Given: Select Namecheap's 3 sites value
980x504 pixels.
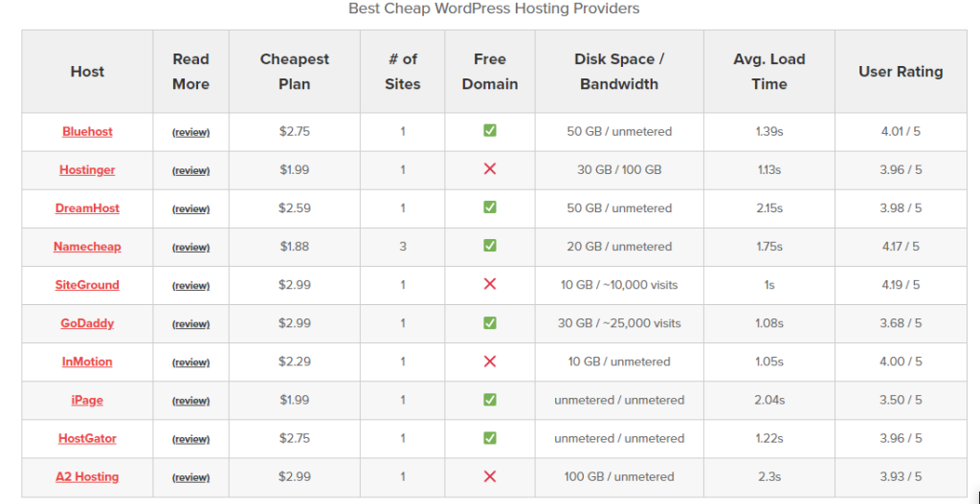Looking at the screenshot, I should (x=403, y=247).
